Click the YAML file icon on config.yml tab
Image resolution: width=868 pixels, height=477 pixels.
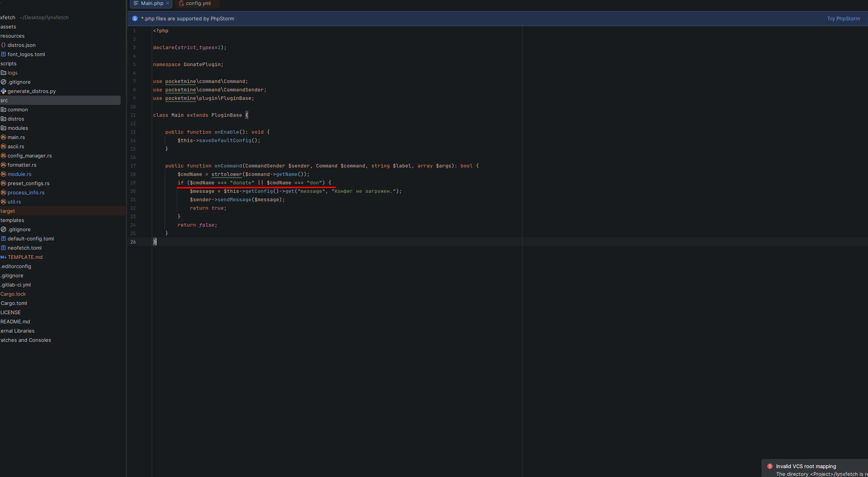click(181, 3)
